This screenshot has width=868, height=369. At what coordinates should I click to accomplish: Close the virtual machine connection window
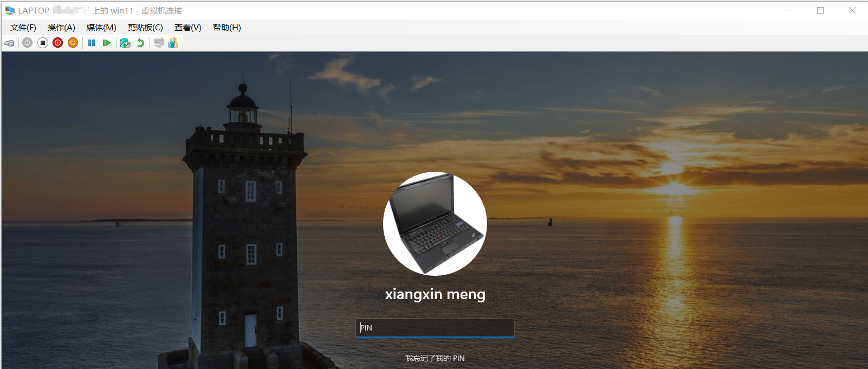coord(852,10)
